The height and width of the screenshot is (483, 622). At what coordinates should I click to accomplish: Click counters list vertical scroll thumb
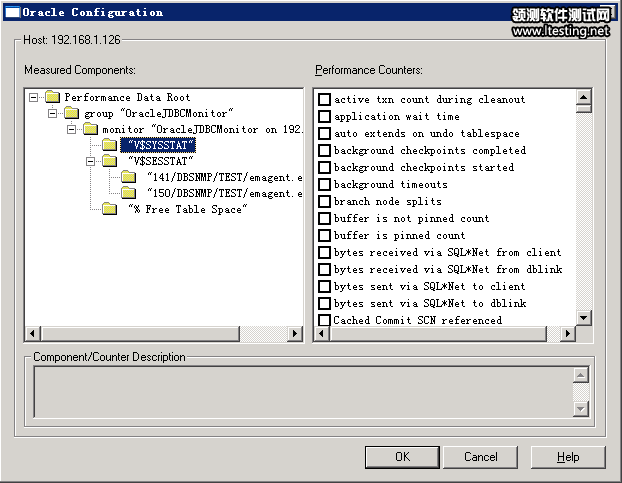(584, 109)
